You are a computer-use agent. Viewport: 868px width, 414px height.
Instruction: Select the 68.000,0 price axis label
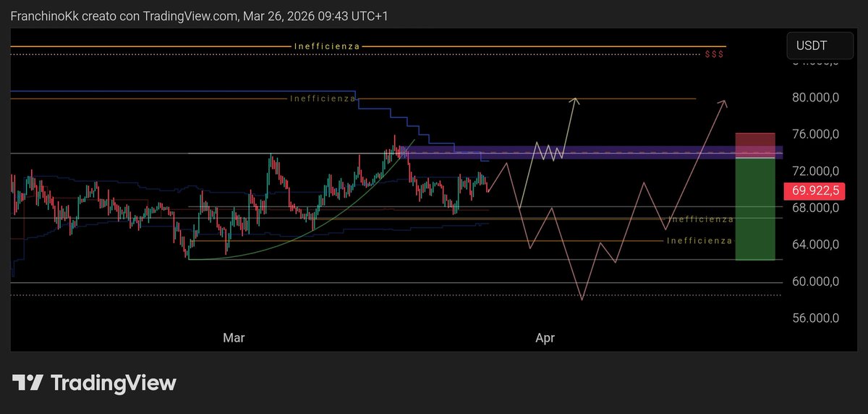(x=814, y=208)
